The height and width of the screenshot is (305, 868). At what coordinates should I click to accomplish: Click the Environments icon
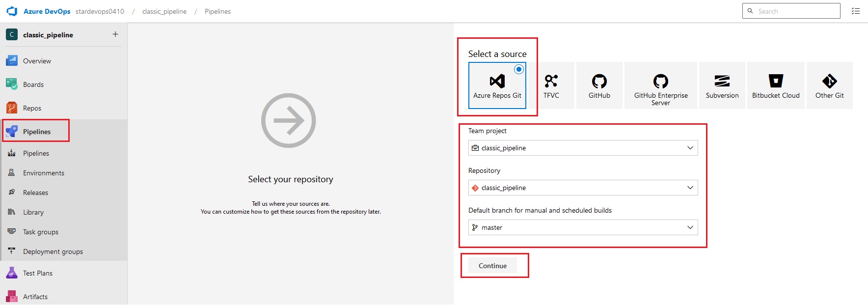click(x=12, y=173)
